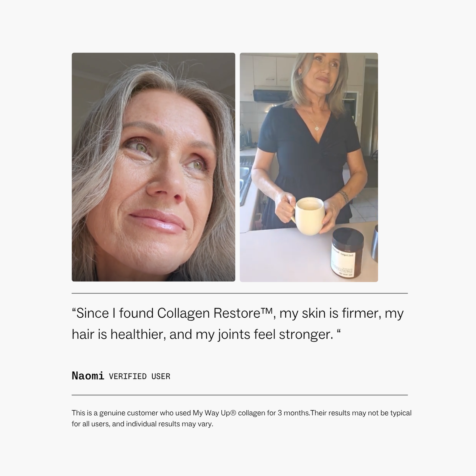
Task: Click the pendant necklace in the kitchen photo
Action: (x=317, y=128)
